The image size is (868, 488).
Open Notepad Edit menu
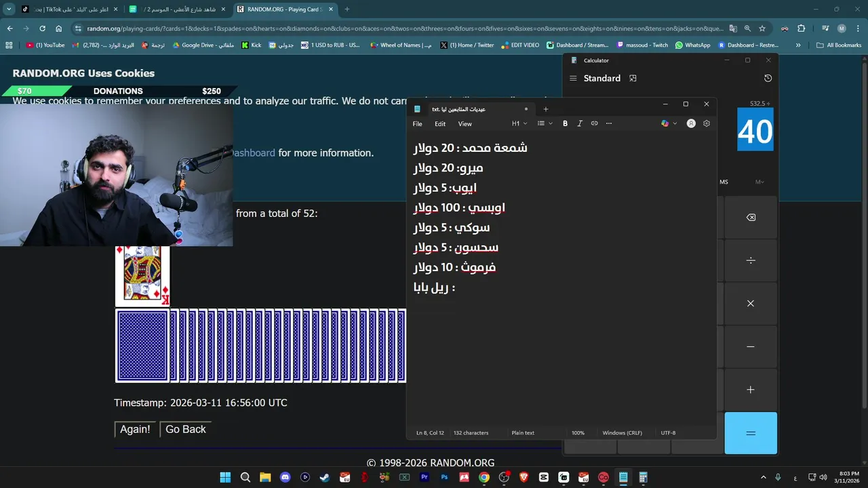440,124
